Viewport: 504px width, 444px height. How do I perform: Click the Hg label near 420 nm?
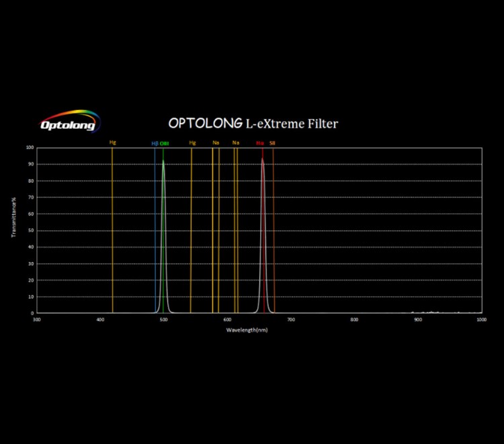point(112,142)
